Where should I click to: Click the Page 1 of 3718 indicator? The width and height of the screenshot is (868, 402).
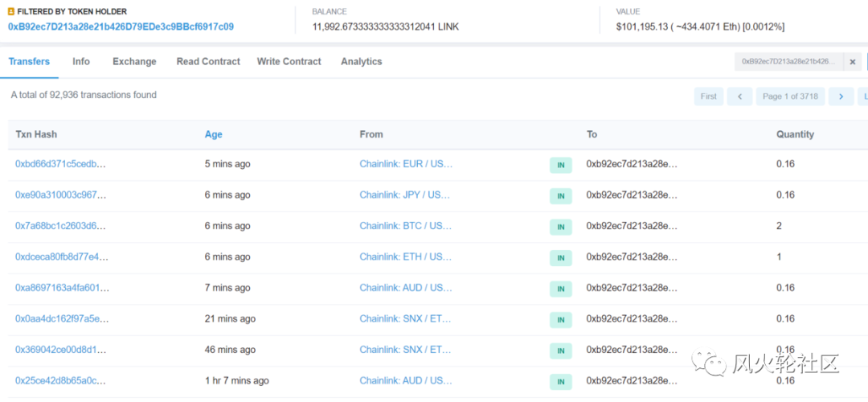(791, 96)
